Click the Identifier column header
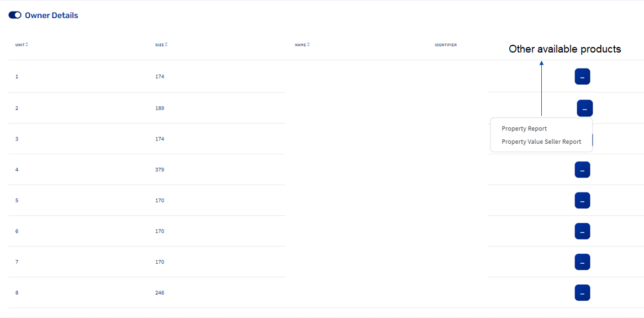Screen dimensions: 644x318 coord(445,45)
